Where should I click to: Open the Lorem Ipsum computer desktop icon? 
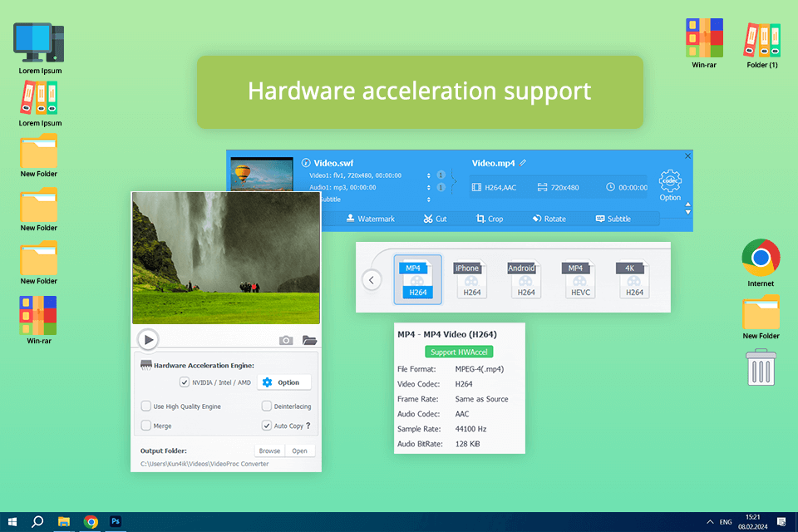click(40, 48)
